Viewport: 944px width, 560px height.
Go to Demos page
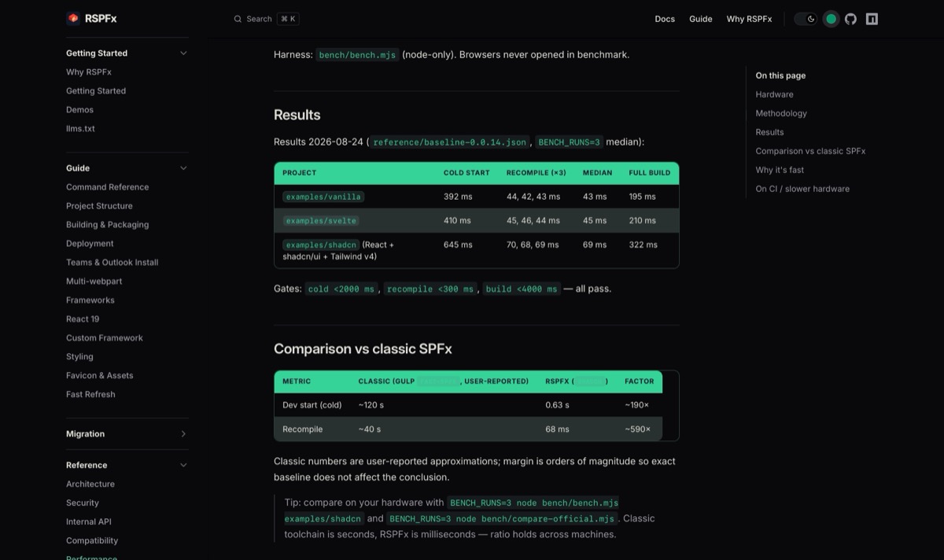point(79,110)
